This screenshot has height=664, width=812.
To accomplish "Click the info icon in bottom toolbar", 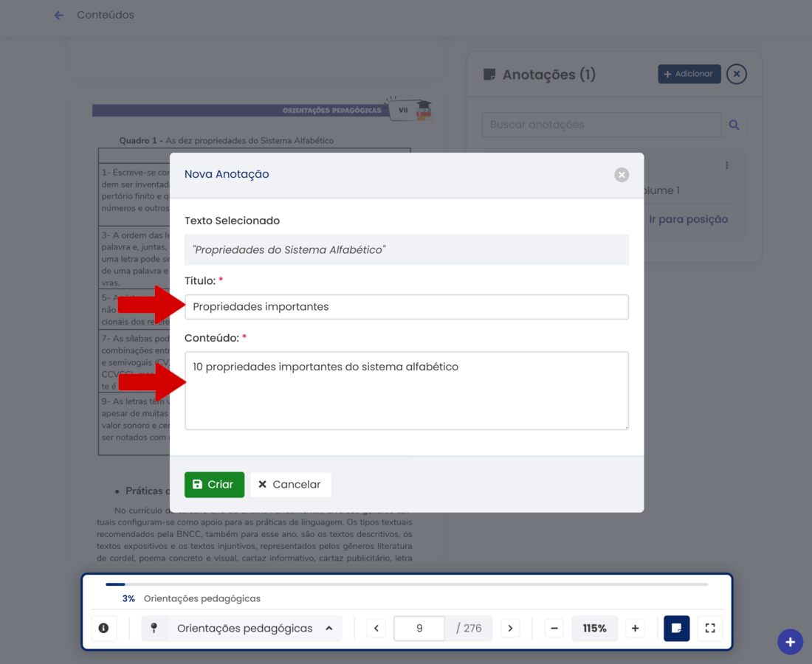I will (x=103, y=628).
